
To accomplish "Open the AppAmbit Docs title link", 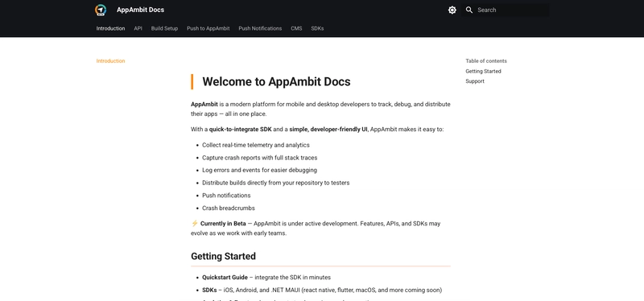I will pyautogui.click(x=140, y=10).
